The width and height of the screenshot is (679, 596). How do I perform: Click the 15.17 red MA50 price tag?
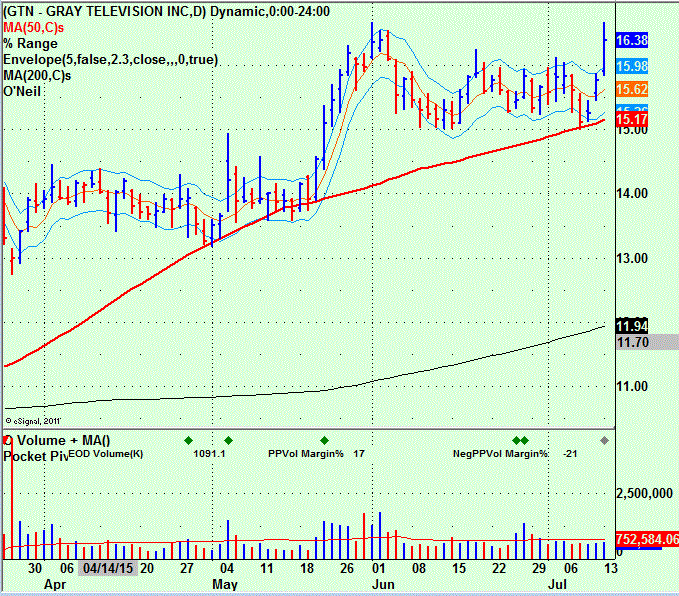632,119
